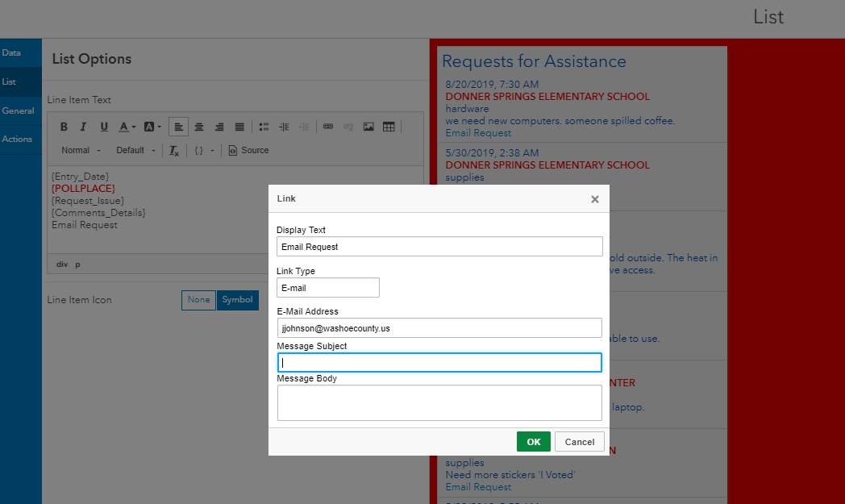Viewport: 845px width, 504px height.
Task: Open the background color picker
Action: (152, 127)
